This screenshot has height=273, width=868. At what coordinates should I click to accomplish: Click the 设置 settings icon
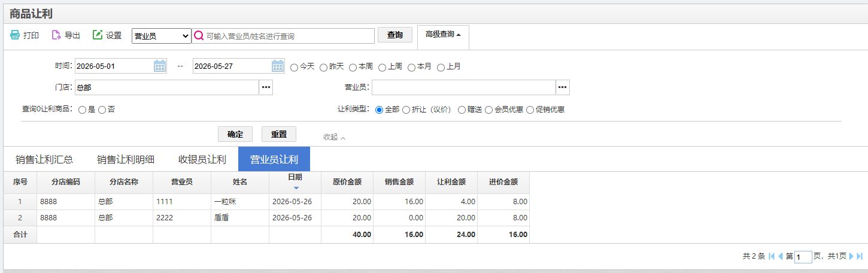98,35
